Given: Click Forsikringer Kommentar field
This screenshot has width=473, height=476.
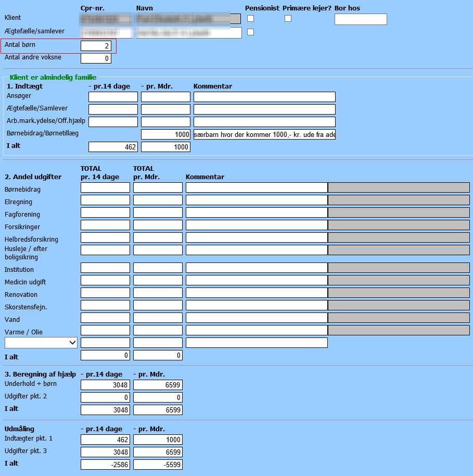Looking at the screenshot, I should (257, 225).
